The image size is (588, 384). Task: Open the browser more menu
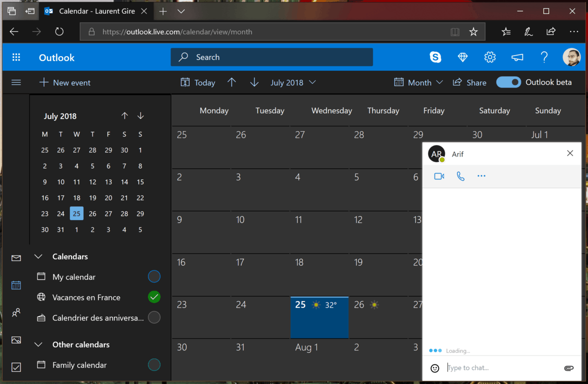coord(574,32)
